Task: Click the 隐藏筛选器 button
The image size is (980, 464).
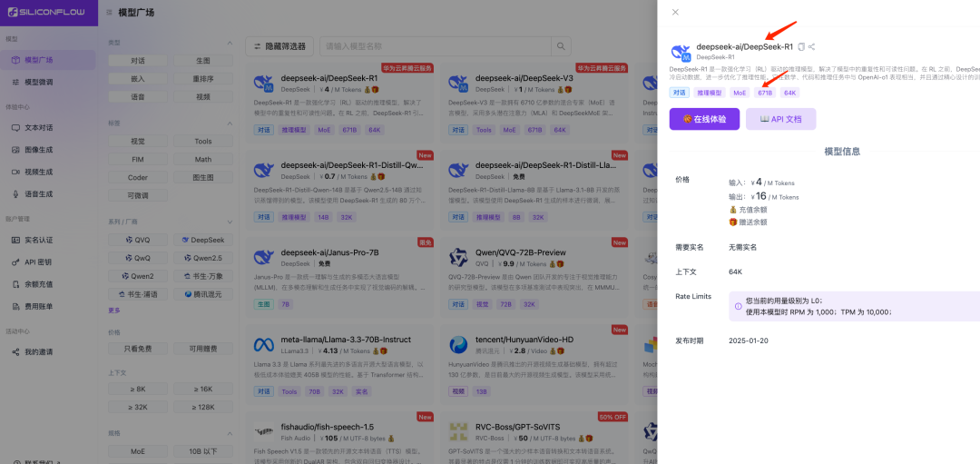Action: (x=279, y=46)
